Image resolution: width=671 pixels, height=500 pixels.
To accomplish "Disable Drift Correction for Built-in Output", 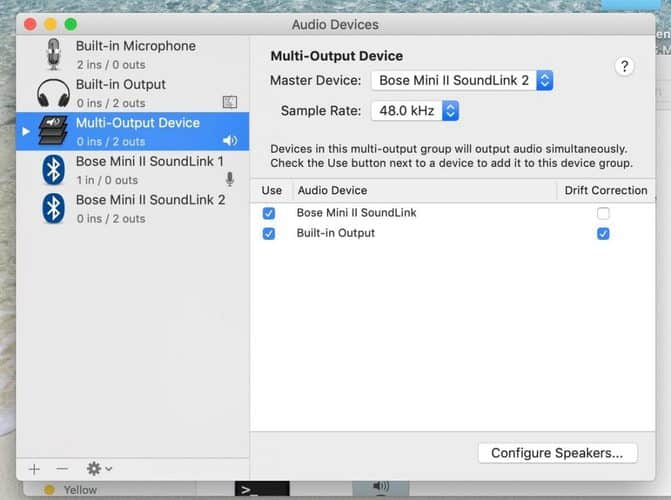I will 603,234.
